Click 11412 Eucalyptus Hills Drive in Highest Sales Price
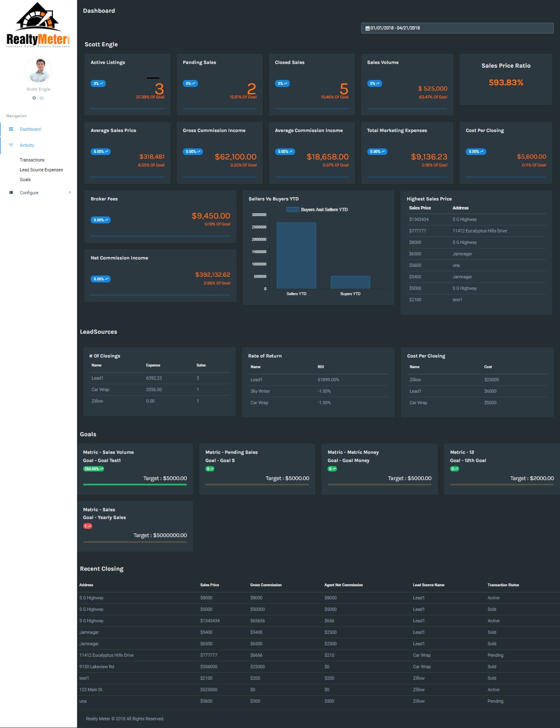The height and width of the screenshot is (728, 560). (480, 231)
